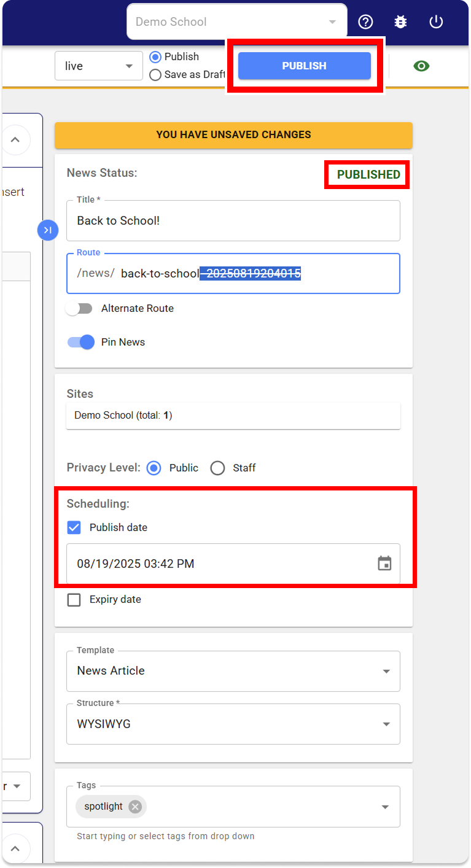Open the Structure WYSIWYG dropdown
471x868 pixels.
pos(233,724)
